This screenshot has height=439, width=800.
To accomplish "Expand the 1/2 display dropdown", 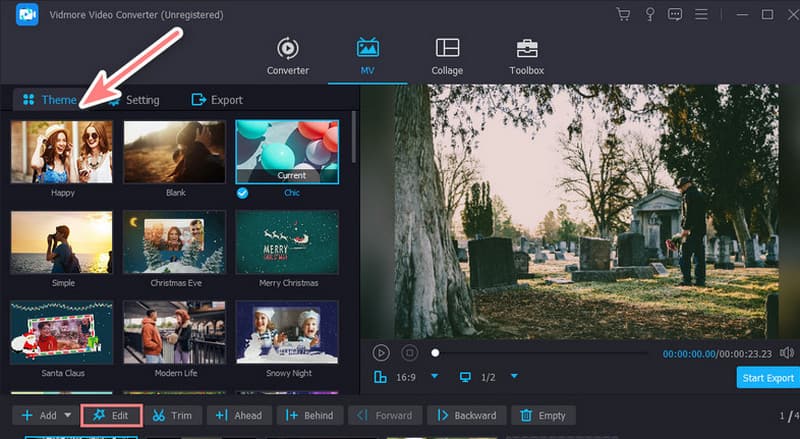I will click(x=514, y=377).
